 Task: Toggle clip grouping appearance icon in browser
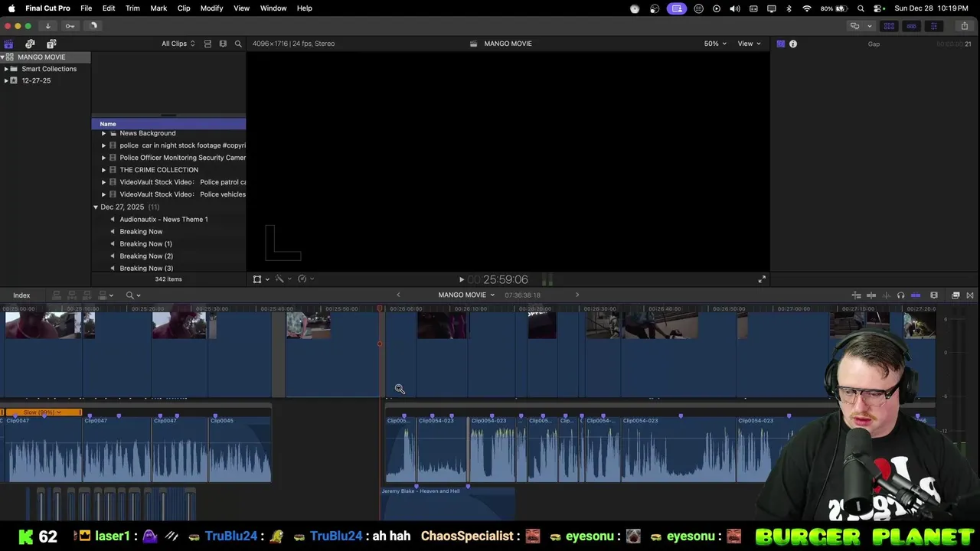point(207,44)
